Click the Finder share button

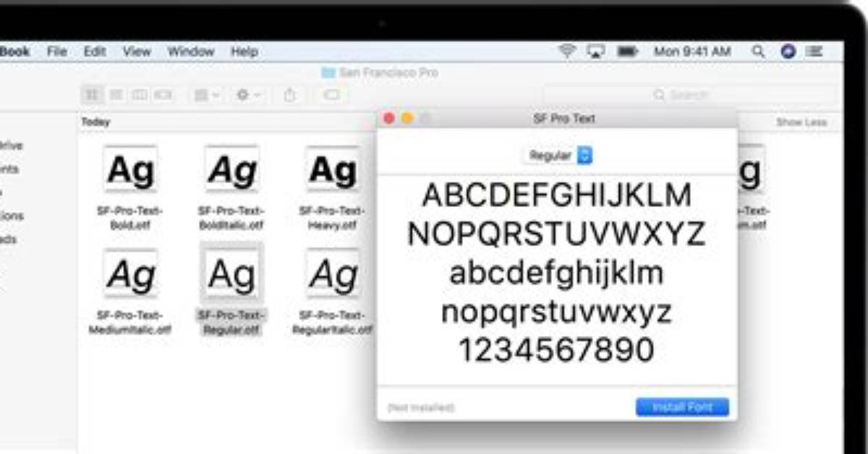click(290, 95)
